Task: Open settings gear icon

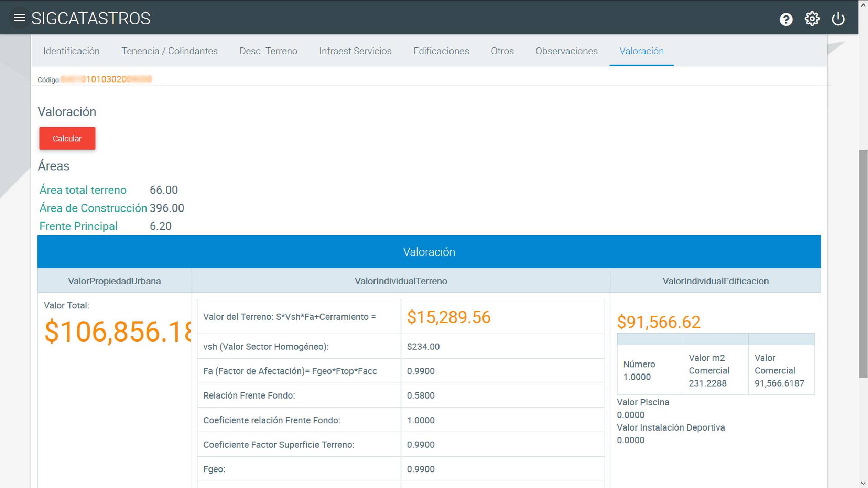Action: coord(812,19)
